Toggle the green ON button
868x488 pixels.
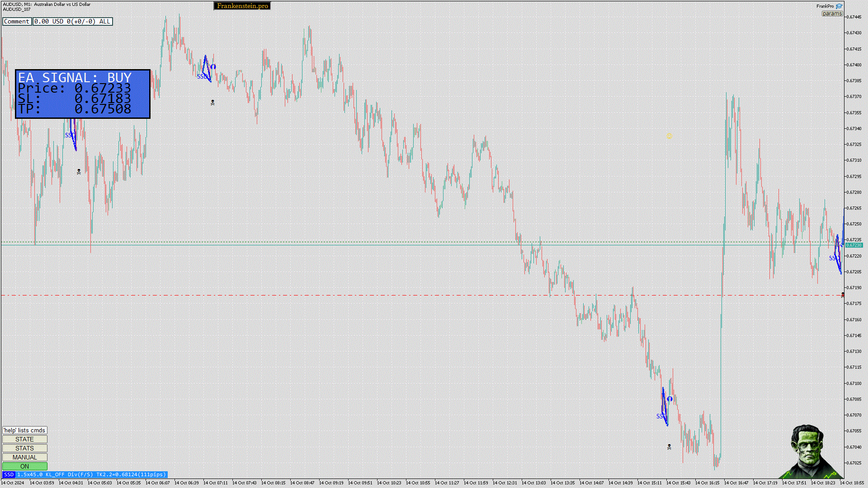(24, 466)
